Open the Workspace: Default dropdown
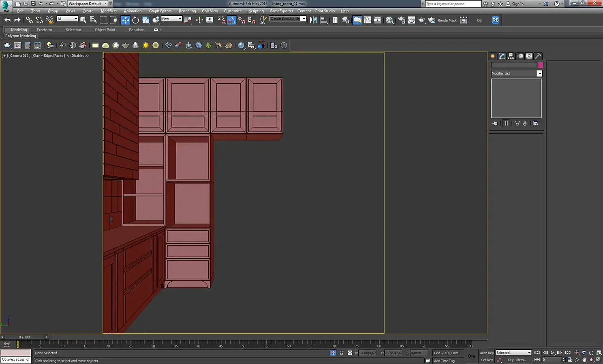 [x=87, y=4]
